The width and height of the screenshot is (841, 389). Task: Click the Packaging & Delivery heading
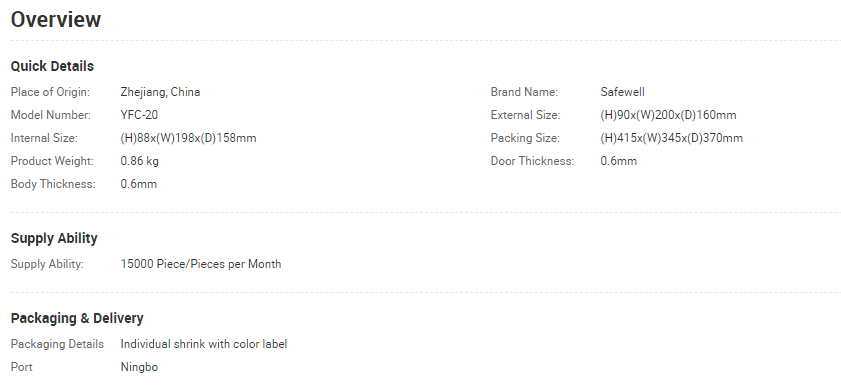[77, 318]
